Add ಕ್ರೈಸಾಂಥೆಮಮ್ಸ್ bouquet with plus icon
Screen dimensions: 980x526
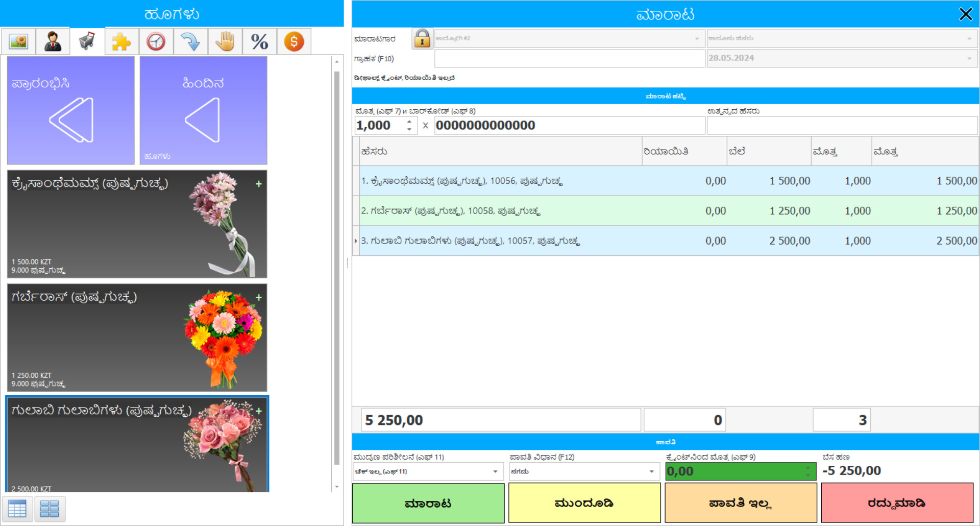[259, 184]
